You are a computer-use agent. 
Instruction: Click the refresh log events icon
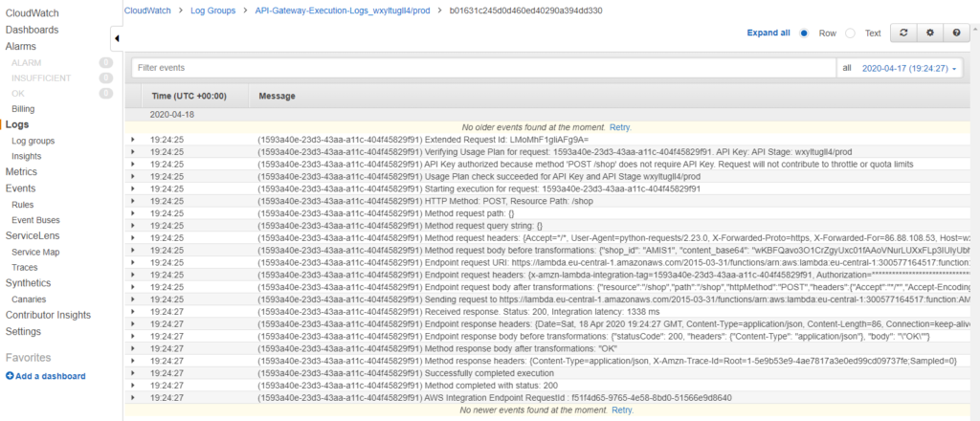point(902,33)
